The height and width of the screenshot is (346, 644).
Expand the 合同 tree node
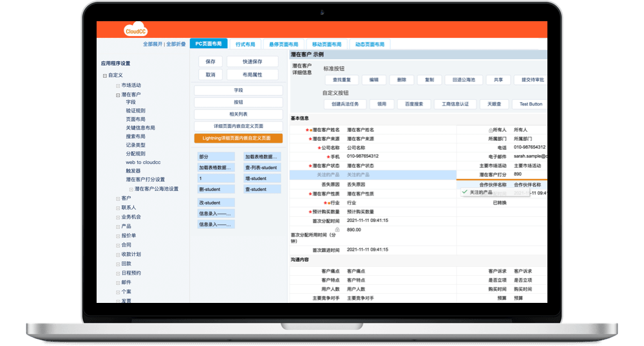pos(118,246)
